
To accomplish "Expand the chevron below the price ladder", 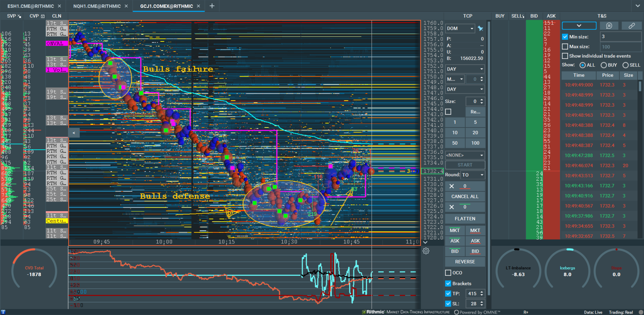I will click(425, 242).
